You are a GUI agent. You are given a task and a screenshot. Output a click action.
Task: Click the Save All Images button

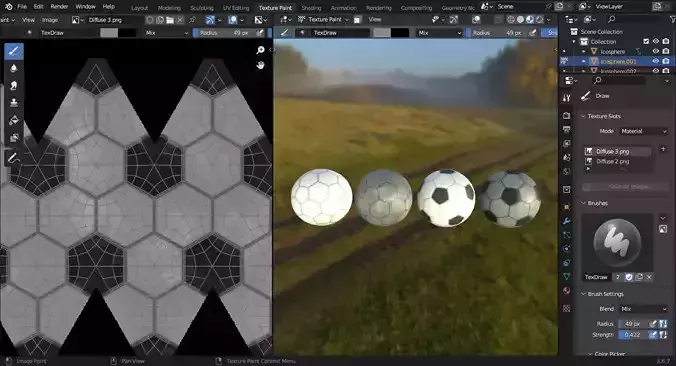click(624, 187)
